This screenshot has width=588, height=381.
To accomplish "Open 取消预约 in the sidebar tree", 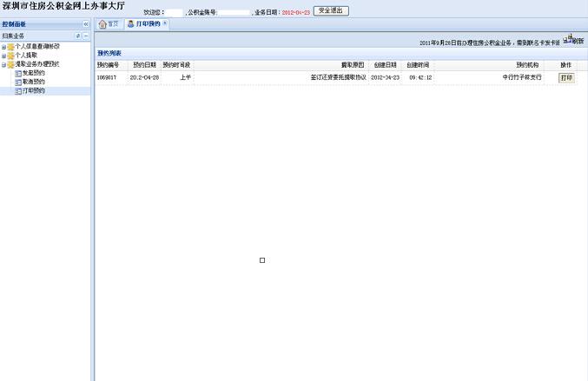I will point(34,82).
